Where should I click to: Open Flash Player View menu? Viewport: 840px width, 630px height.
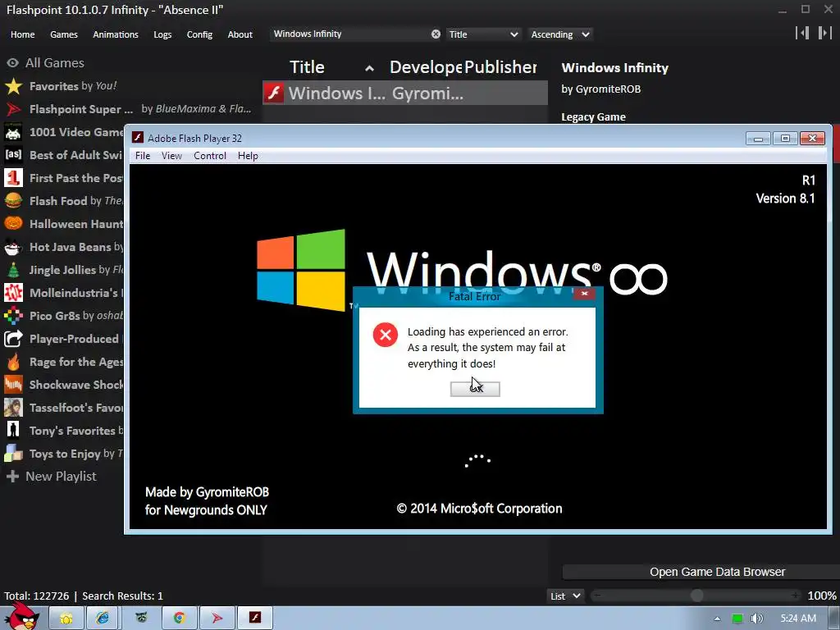[171, 155]
